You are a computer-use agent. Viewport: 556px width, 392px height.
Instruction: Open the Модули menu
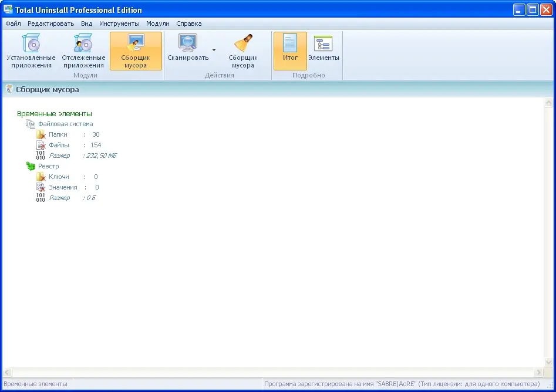(157, 23)
